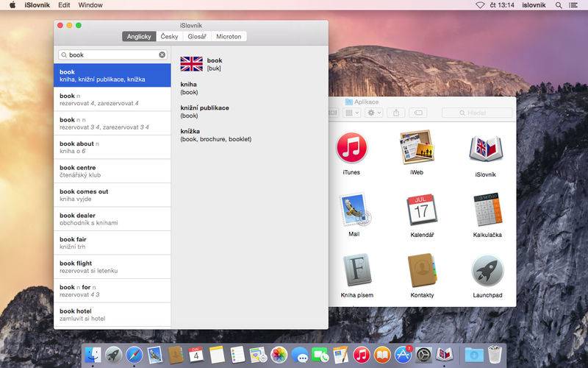Open Spotlight search in menu bar
Viewport: 588px width, 368px height.
point(559,5)
